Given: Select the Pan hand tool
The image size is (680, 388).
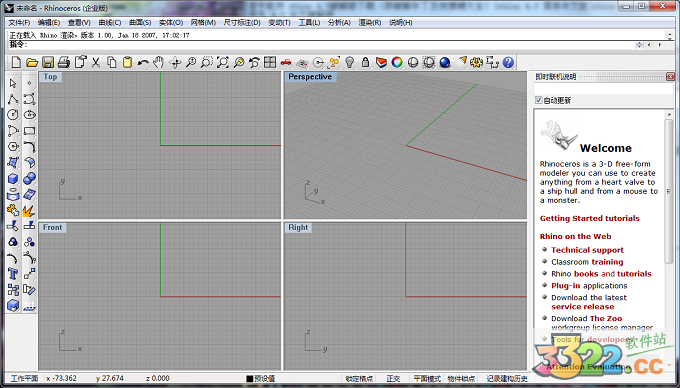Looking at the screenshot, I should click(159, 62).
